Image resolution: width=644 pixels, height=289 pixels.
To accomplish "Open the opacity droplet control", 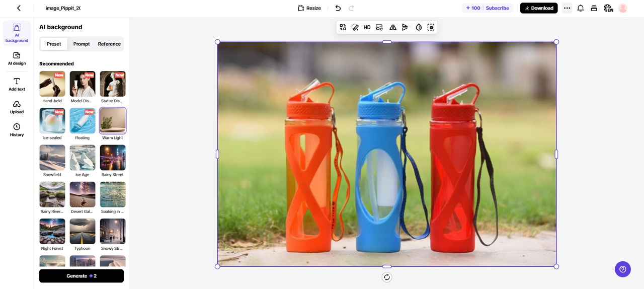I will point(419,27).
